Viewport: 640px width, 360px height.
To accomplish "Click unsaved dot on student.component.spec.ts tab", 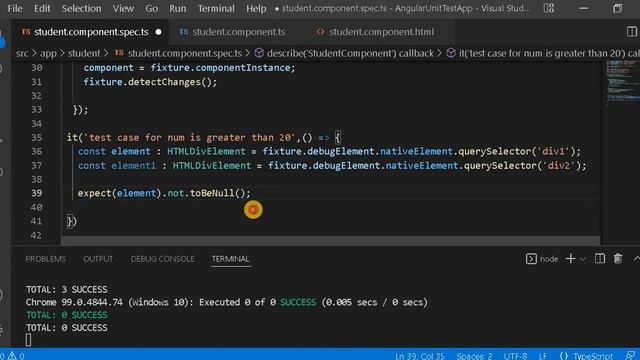I will [158, 32].
